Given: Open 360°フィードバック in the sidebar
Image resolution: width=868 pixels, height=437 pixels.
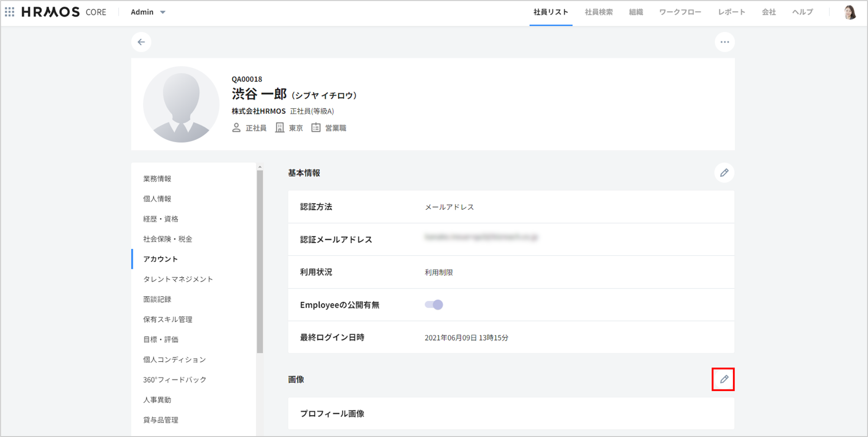Looking at the screenshot, I should [x=175, y=379].
